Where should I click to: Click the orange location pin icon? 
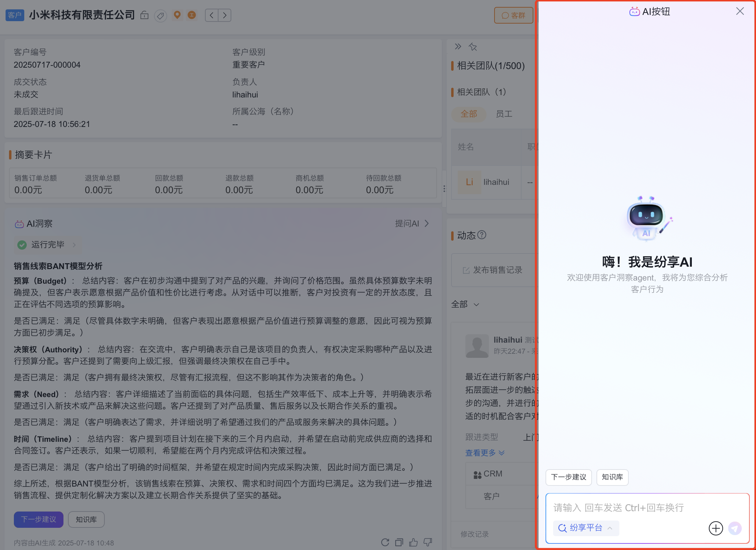click(x=177, y=15)
